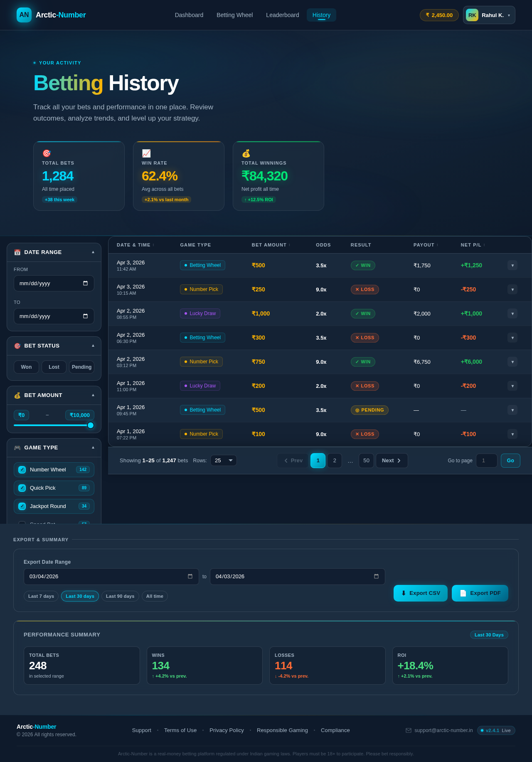Go to the Leaderboard tab

coord(282,15)
